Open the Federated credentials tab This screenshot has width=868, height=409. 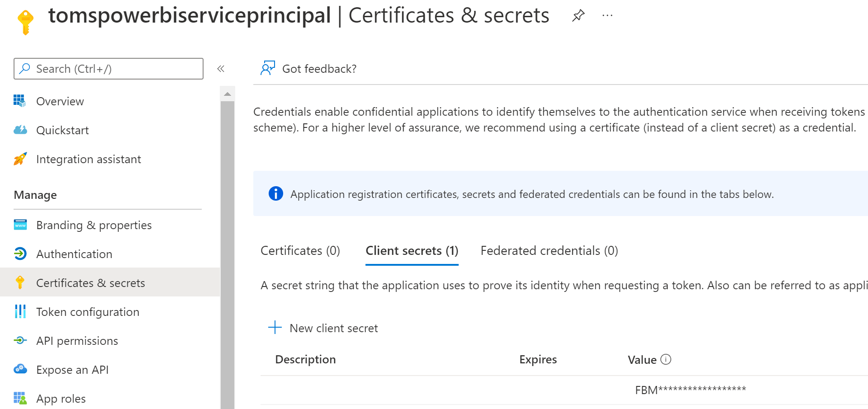pos(549,250)
